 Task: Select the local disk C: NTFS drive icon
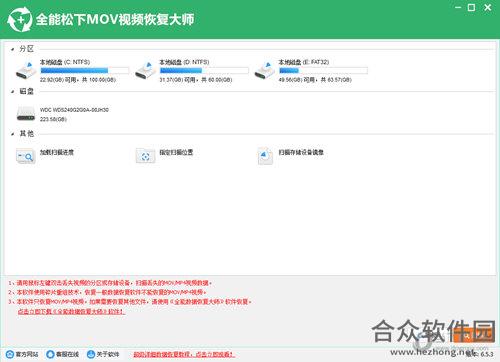[26, 71]
